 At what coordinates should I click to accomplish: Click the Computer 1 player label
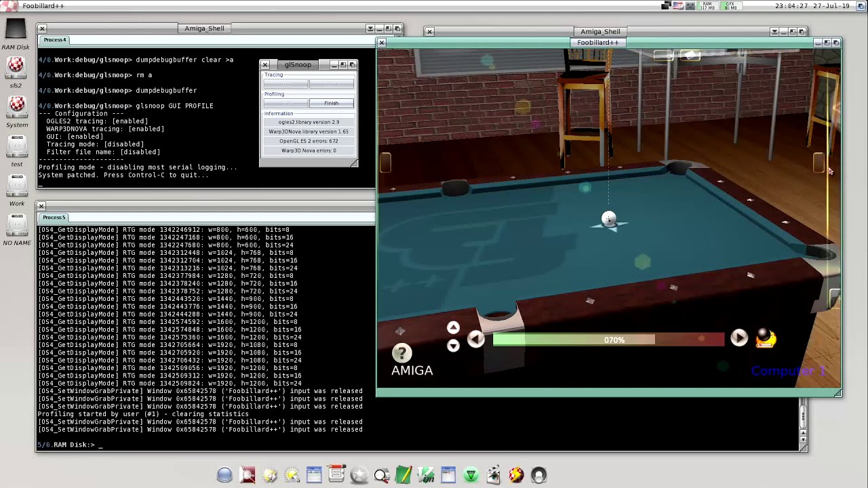[788, 371]
